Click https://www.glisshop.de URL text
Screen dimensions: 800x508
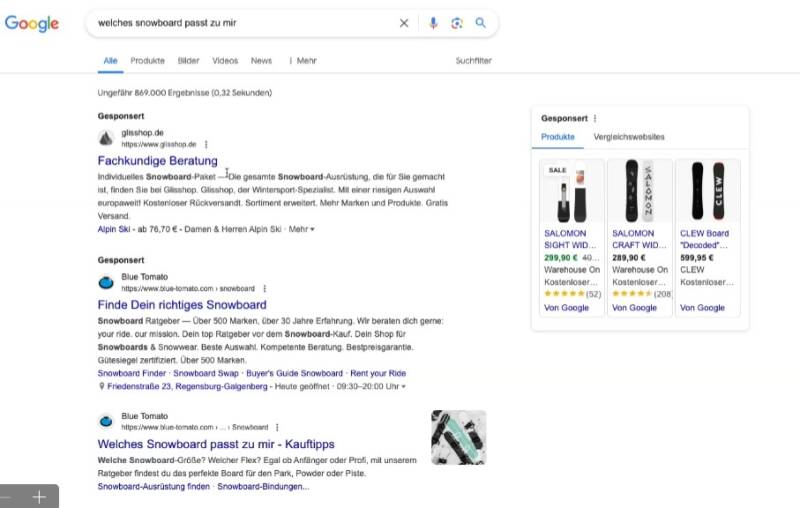click(159, 144)
